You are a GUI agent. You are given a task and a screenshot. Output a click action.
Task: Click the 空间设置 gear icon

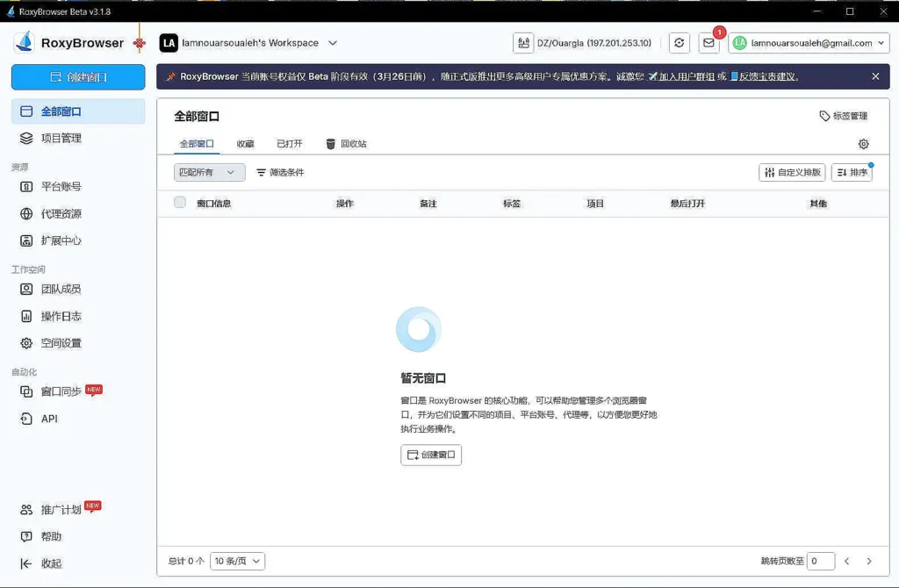(26, 343)
